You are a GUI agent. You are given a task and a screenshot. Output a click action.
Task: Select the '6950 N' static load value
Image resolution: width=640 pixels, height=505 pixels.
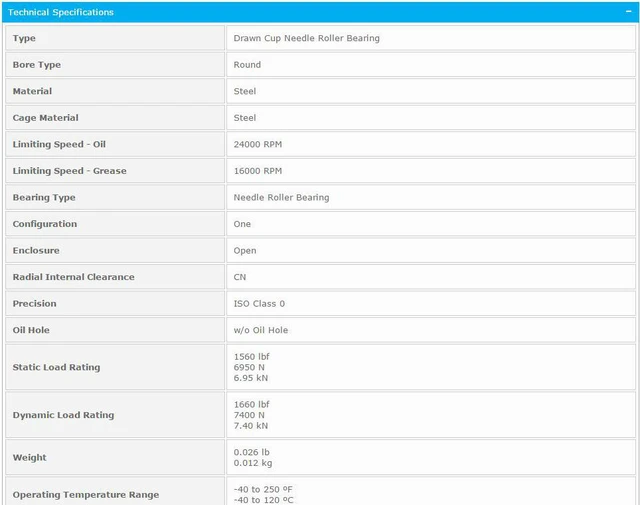(249, 367)
